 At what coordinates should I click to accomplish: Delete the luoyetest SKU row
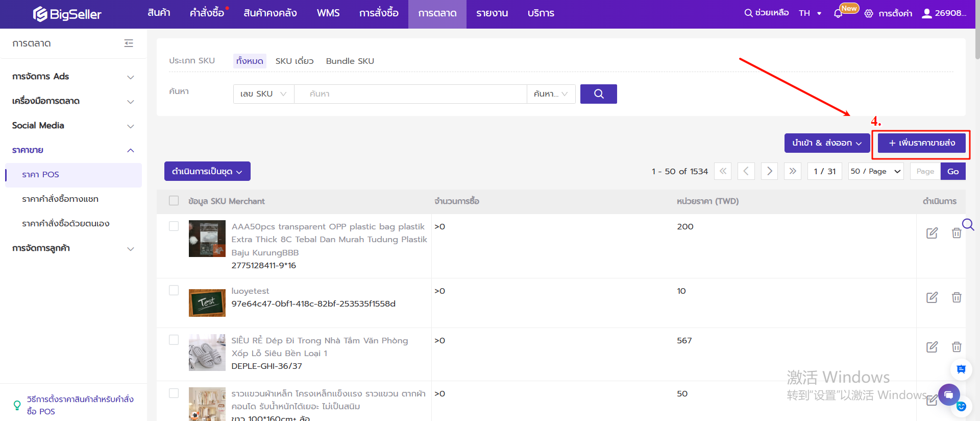[956, 297]
